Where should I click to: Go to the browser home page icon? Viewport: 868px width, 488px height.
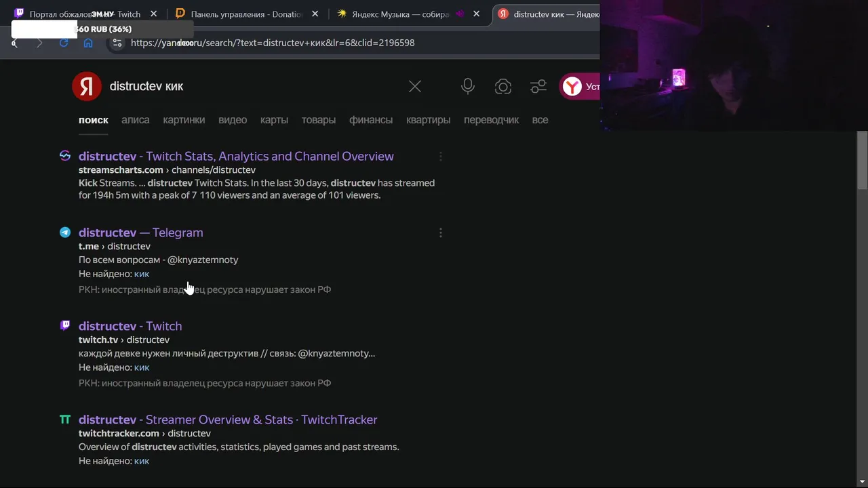coord(88,43)
